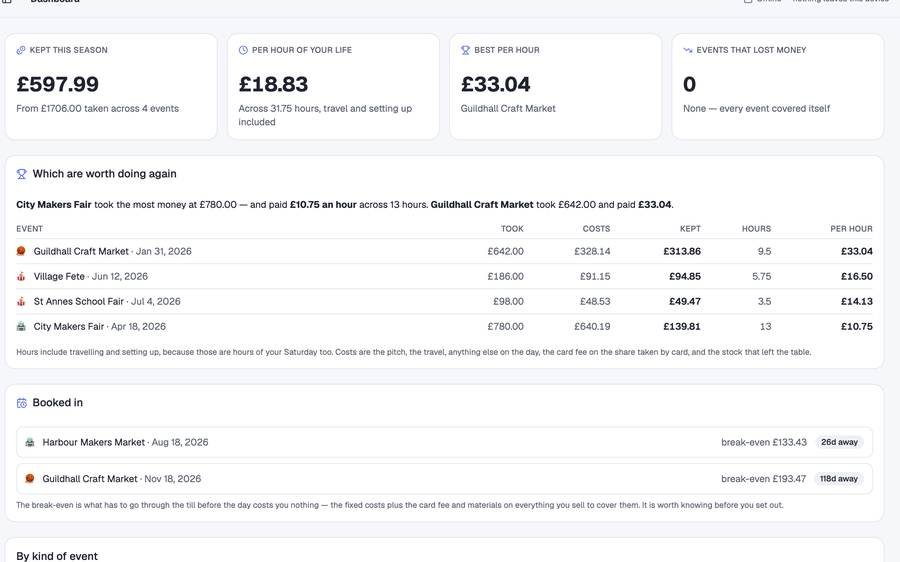This screenshot has height=562, width=900.
Task: Open the Guildhall Craft Market Nov 18, 2026 booking
Action: [x=444, y=479]
